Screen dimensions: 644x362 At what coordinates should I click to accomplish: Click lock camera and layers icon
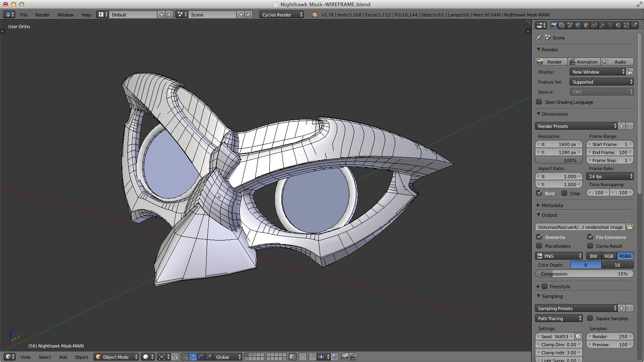293,357
